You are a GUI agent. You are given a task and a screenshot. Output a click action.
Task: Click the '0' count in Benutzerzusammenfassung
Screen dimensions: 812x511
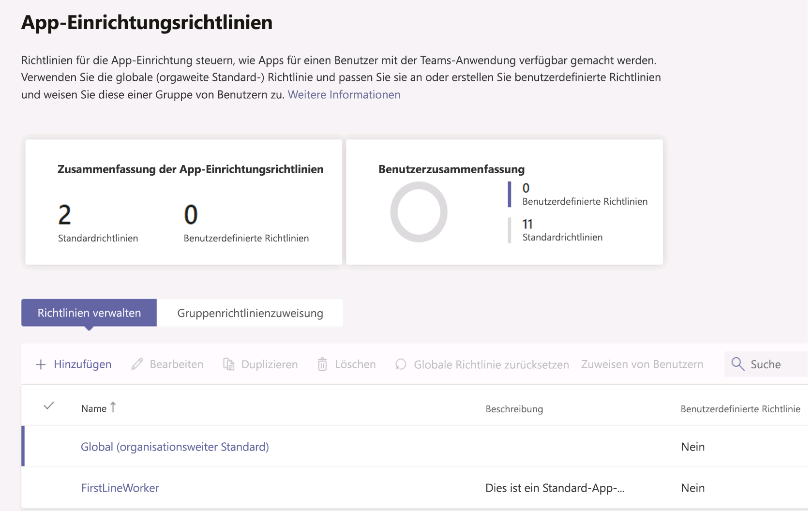526,188
